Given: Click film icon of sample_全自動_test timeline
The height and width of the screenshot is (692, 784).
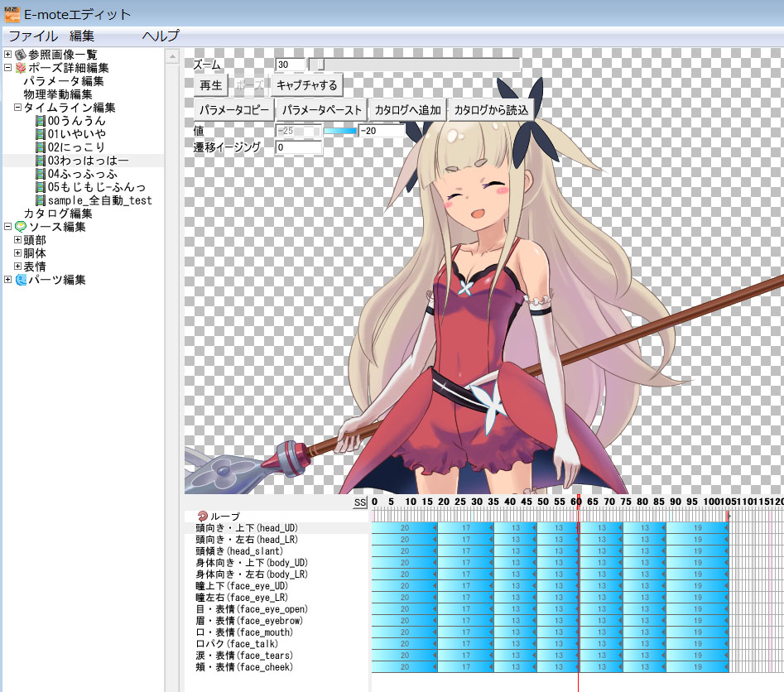Looking at the screenshot, I should pos(41,200).
